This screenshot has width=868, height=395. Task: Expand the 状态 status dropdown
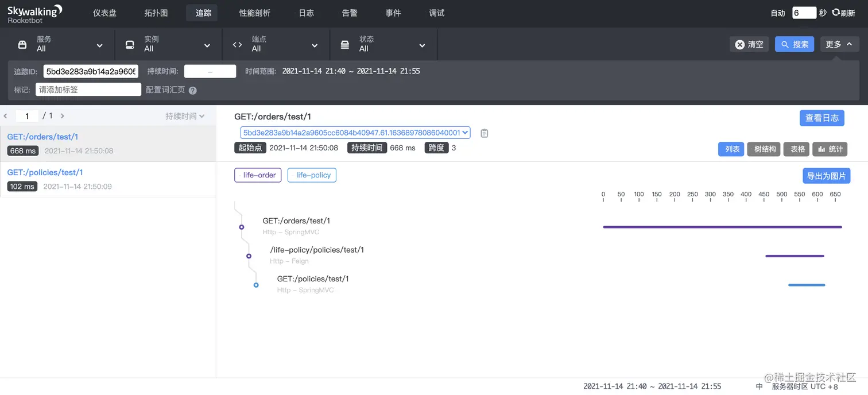(x=384, y=44)
